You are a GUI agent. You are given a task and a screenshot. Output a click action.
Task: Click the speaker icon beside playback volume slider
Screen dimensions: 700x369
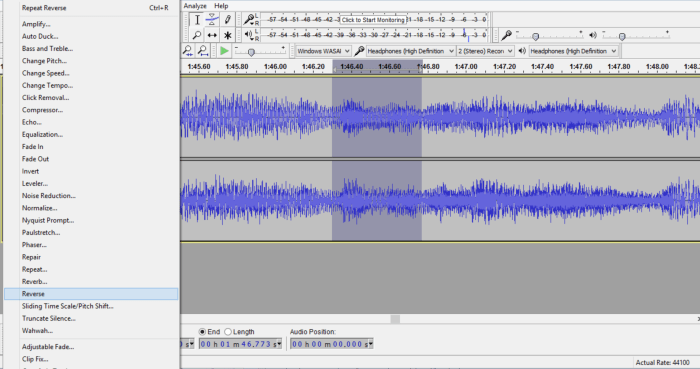[x=593, y=35]
